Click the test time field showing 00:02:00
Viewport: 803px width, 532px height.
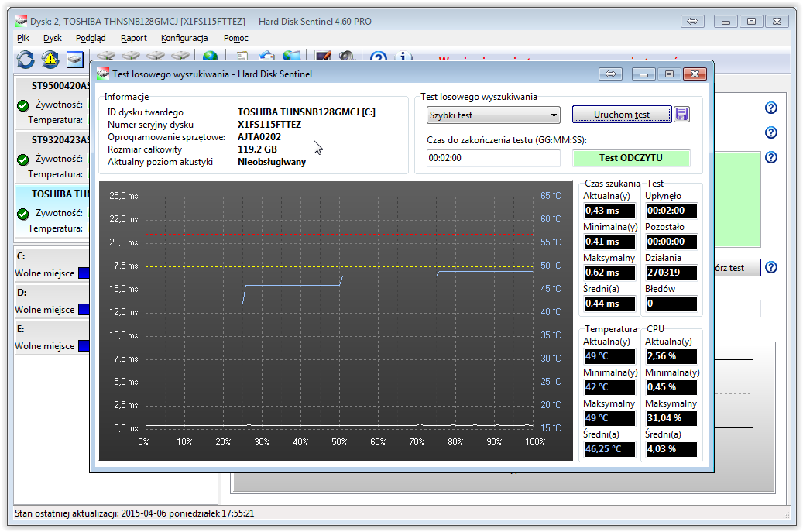[493, 158]
